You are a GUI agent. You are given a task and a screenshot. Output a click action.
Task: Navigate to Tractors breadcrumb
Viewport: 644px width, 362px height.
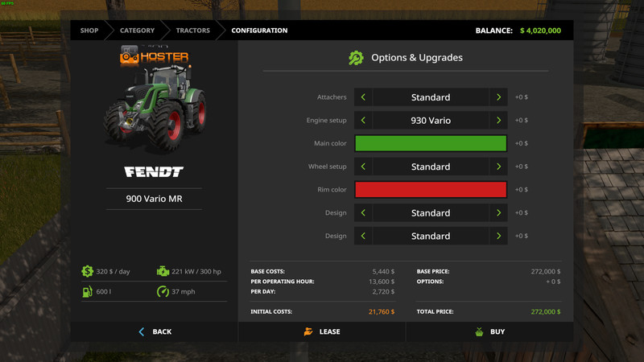193,31
